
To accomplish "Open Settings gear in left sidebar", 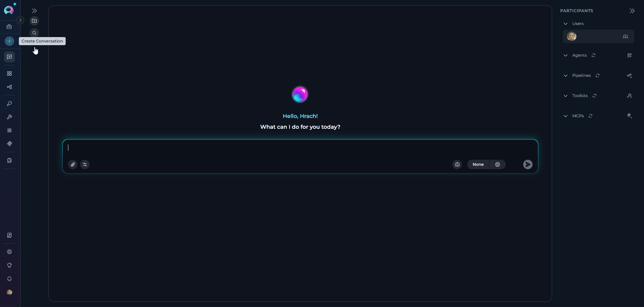I will (x=9, y=252).
